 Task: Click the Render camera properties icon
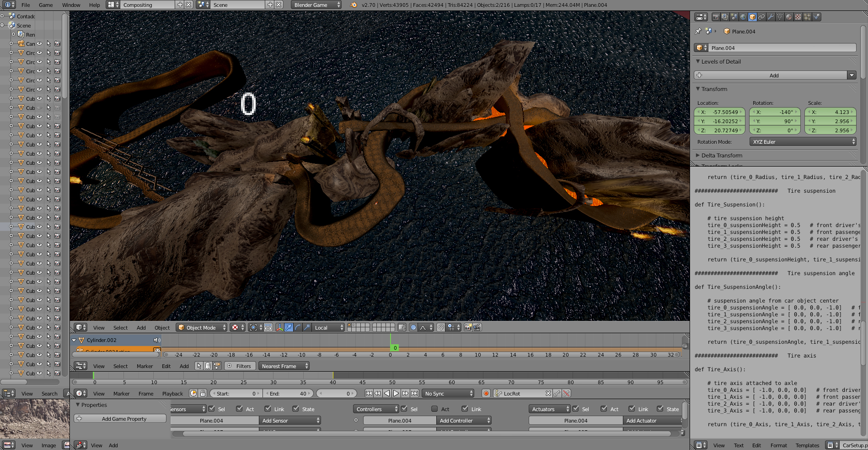click(x=716, y=17)
